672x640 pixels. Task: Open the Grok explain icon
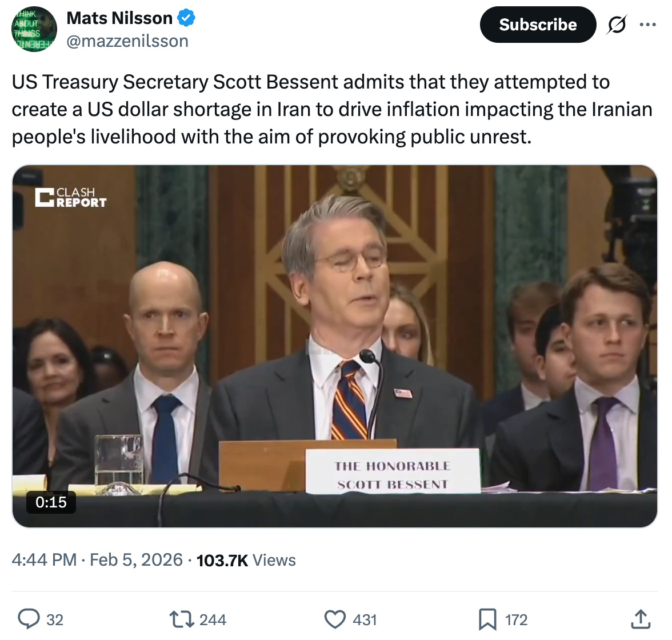click(x=617, y=25)
